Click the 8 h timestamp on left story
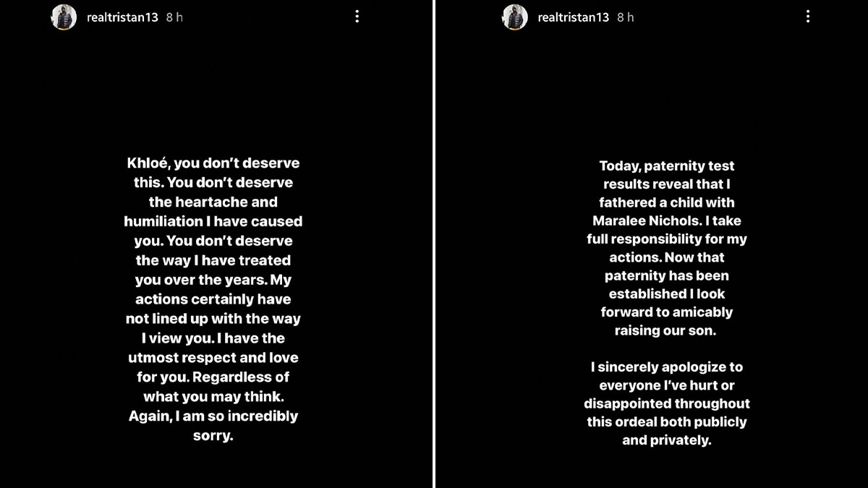 tap(174, 17)
